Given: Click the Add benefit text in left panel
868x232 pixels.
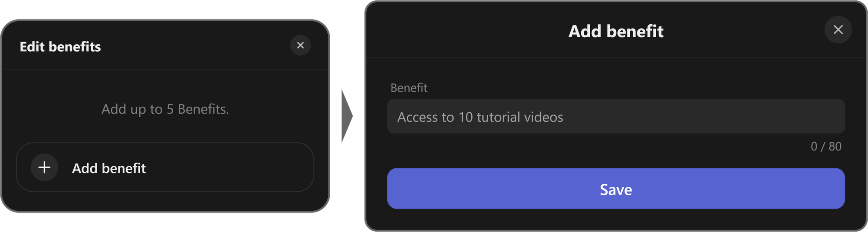Looking at the screenshot, I should (109, 168).
